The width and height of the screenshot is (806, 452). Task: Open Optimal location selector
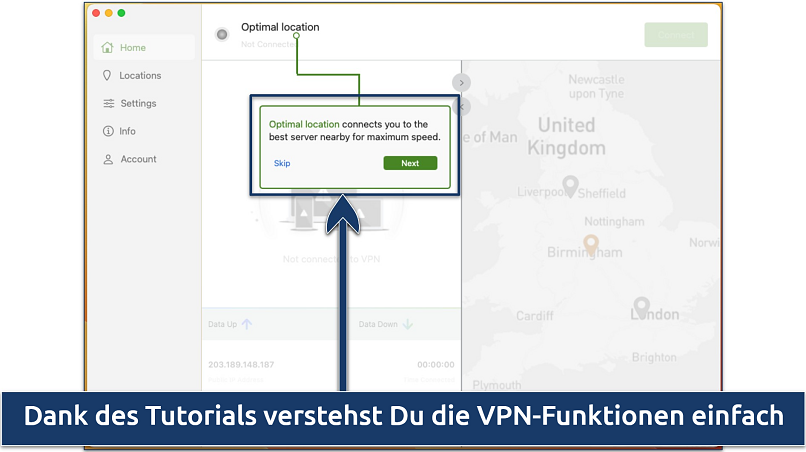click(280, 27)
